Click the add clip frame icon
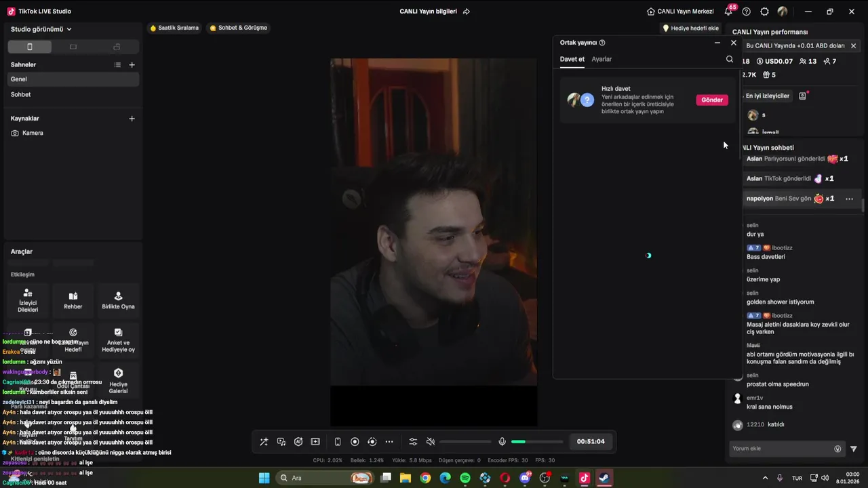868x488 pixels. 315,442
